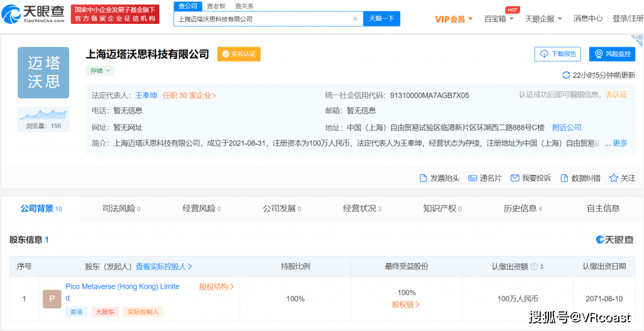Click the 消息中心 link

point(588,19)
